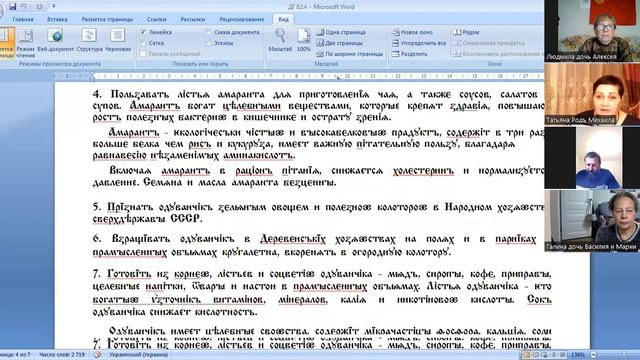Set zoom to 100% button
Screen dimensions: 640x360
tap(304, 40)
